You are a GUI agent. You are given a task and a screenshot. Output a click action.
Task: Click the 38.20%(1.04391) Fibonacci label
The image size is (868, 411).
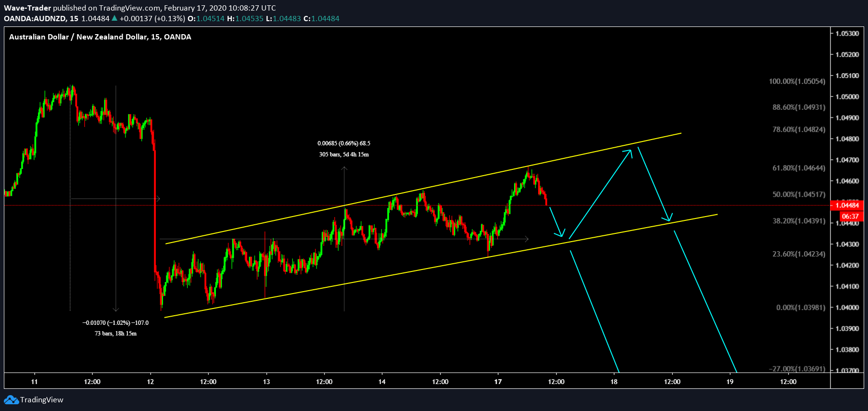click(799, 221)
